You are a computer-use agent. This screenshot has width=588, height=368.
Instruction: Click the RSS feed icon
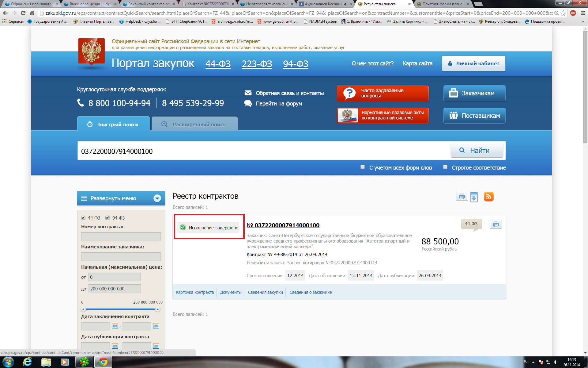click(x=488, y=197)
